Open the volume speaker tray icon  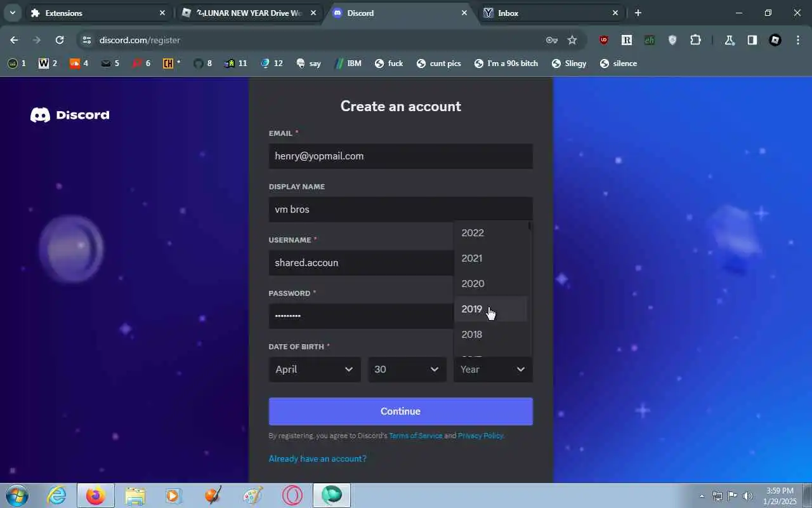pos(748,496)
